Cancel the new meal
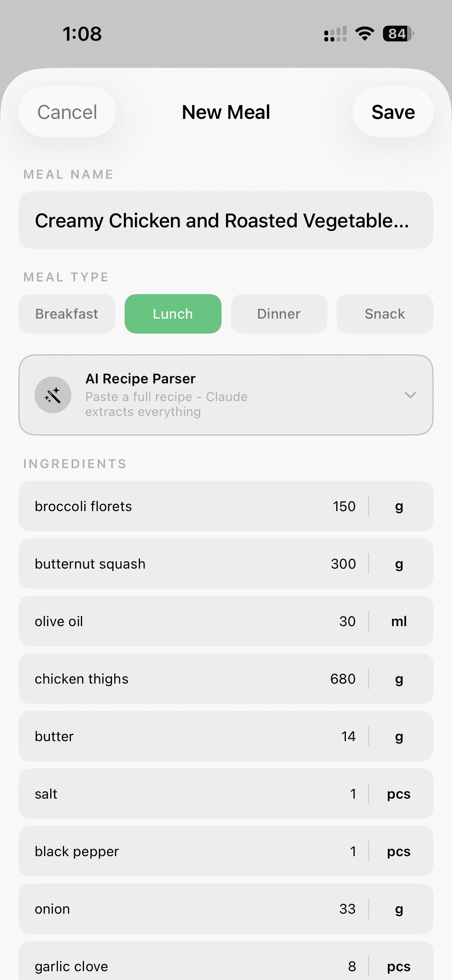452x980 pixels. click(67, 112)
